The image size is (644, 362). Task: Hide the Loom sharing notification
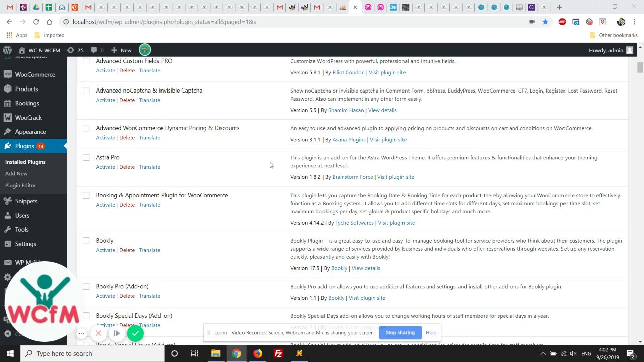pyautogui.click(x=431, y=333)
